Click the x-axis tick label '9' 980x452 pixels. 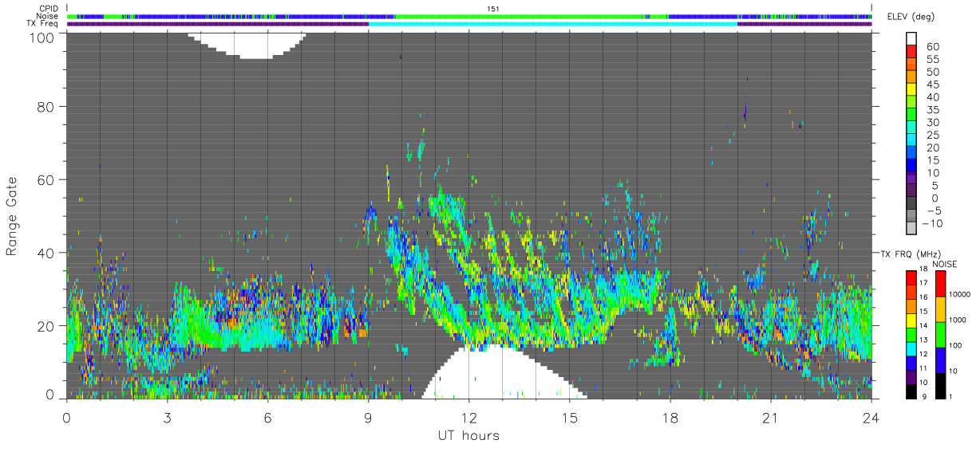pyautogui.click(x=369, y=417)
